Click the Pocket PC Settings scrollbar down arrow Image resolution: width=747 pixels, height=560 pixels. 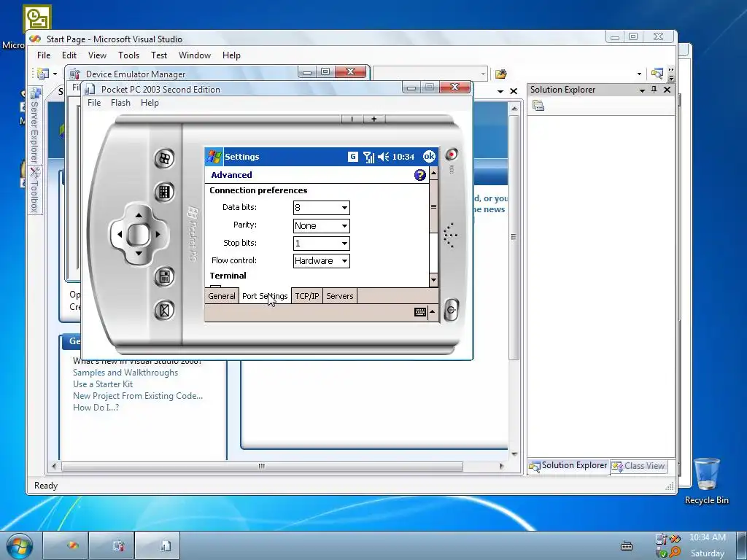click(433, 280)
